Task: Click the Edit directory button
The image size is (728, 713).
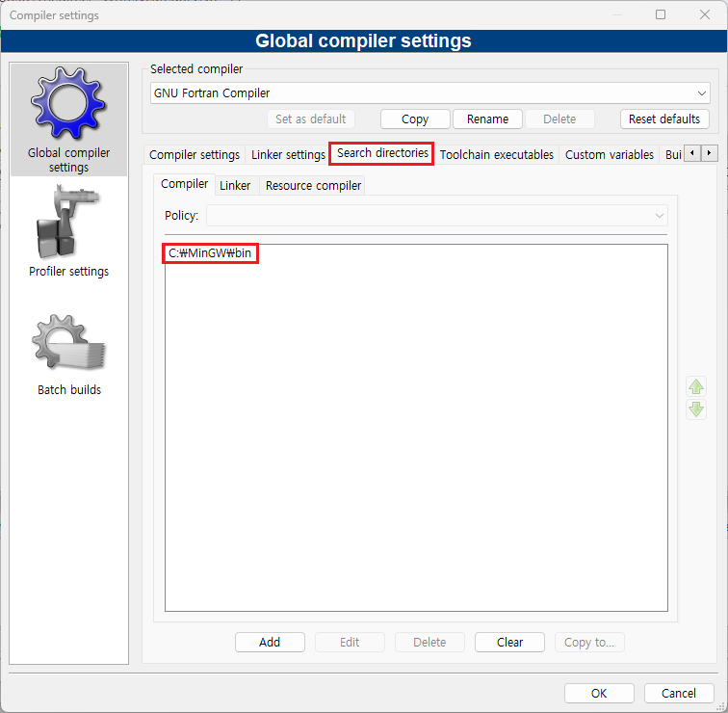Action: [350, 642]
